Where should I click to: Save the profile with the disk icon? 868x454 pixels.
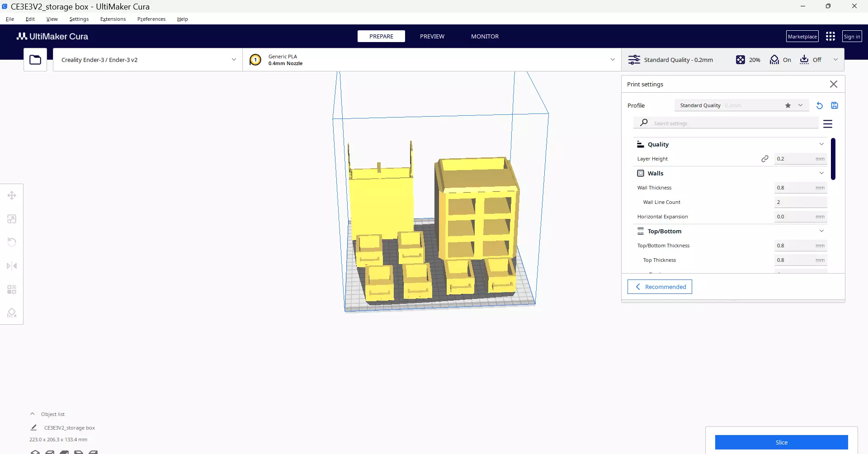(835, 105)
